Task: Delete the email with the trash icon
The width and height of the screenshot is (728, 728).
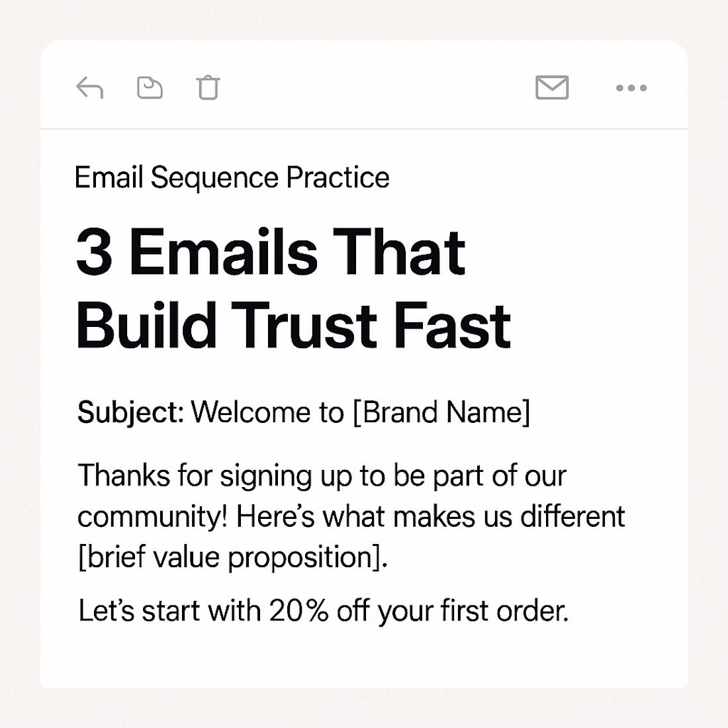Action: pyautogui.click(x=208, y=87)
